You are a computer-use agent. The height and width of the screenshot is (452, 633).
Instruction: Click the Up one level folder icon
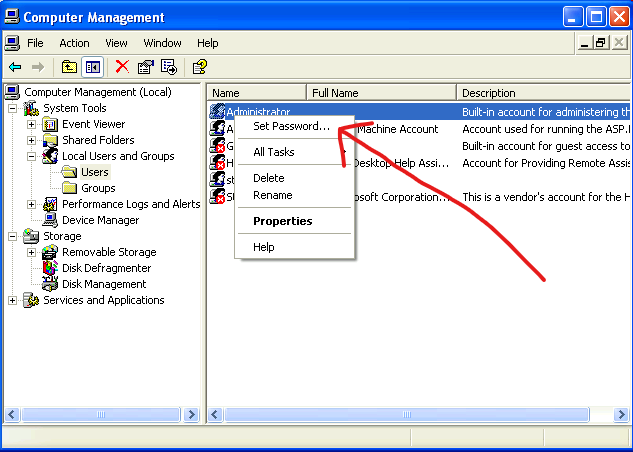69,67
